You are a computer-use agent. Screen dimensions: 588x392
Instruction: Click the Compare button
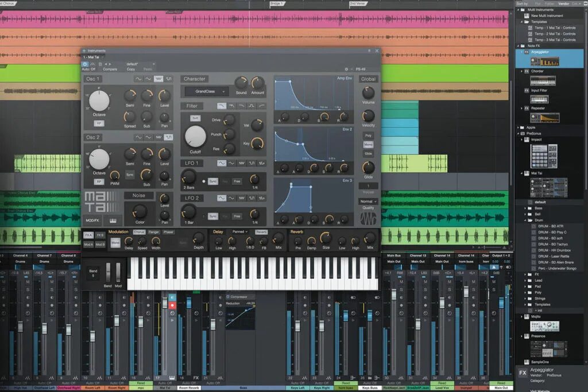pos(110,69)
